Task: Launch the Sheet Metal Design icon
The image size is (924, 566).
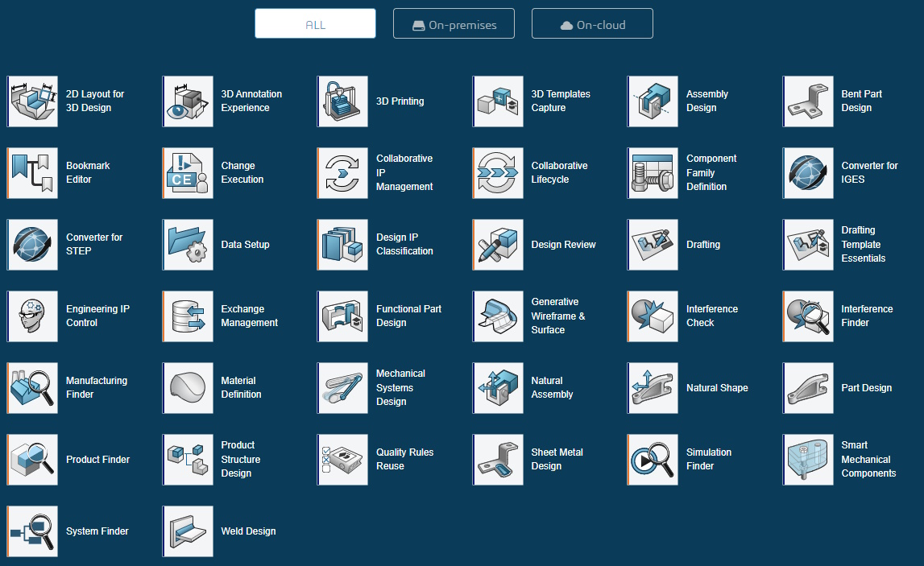Action: click(499, 460)
